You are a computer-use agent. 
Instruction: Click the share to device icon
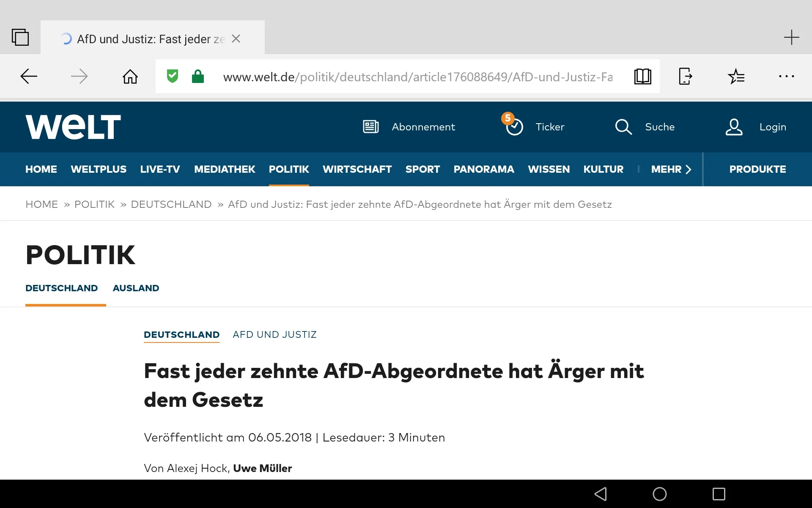(x=685, y=77)
